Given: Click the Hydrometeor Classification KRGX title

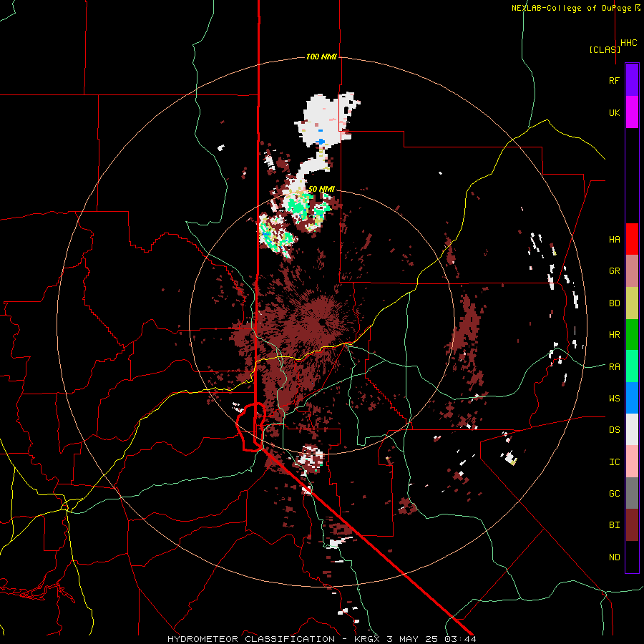Looking at the screenshot, I should (x=321, y=639).
